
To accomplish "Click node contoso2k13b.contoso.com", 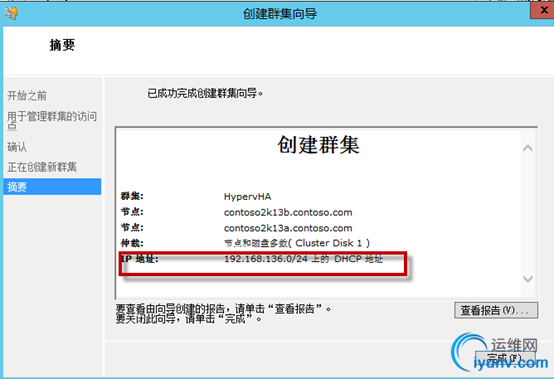I will pos(288,212).
